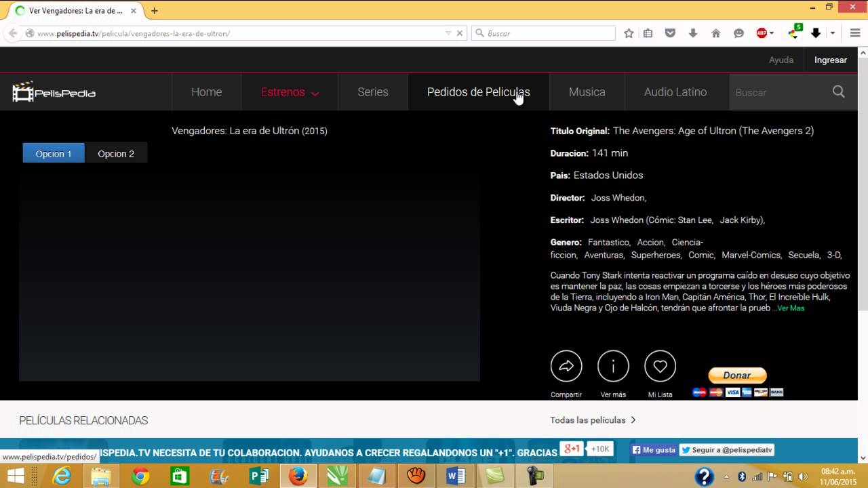Click the colorful extension icon with badge 5

click(795, 32)
